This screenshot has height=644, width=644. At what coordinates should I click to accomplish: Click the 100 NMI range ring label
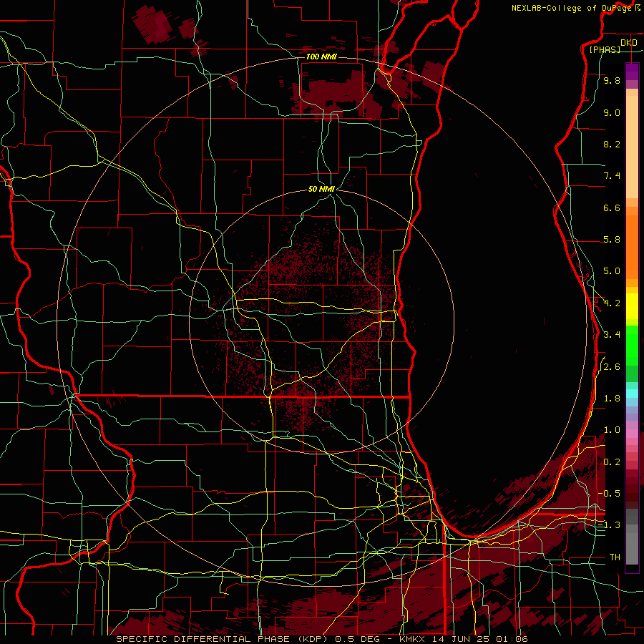pyautogui.click(x=321, y=57)
